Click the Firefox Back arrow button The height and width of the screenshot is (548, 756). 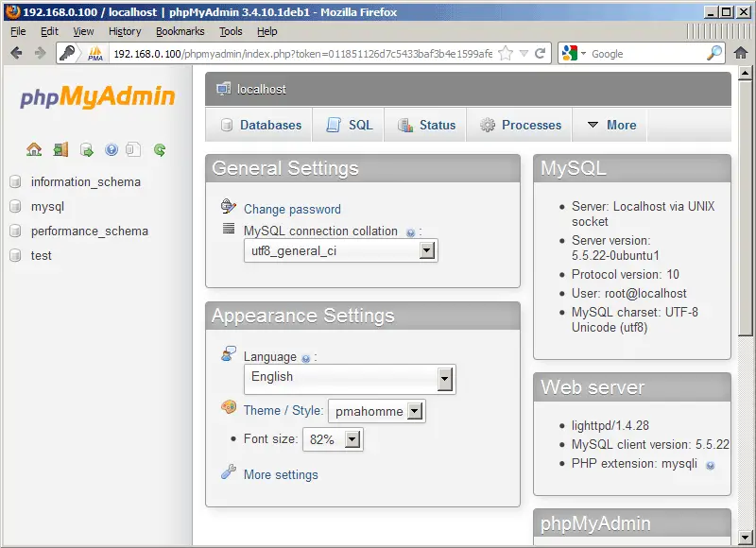click(16, 53)
